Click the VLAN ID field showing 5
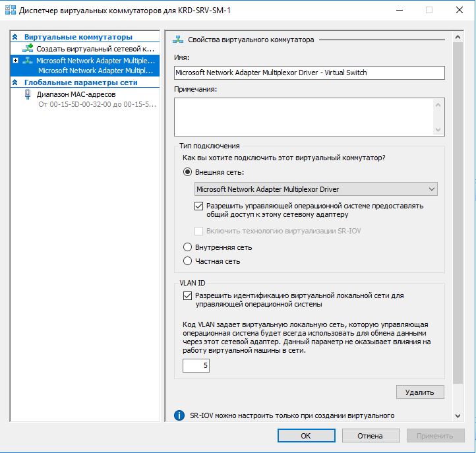The image size is (476, 453). point(196,365)
